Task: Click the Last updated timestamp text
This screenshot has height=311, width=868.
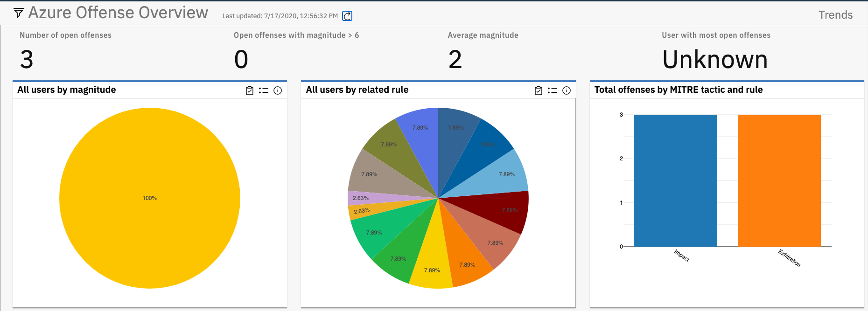Action: [x=280, y=16]
